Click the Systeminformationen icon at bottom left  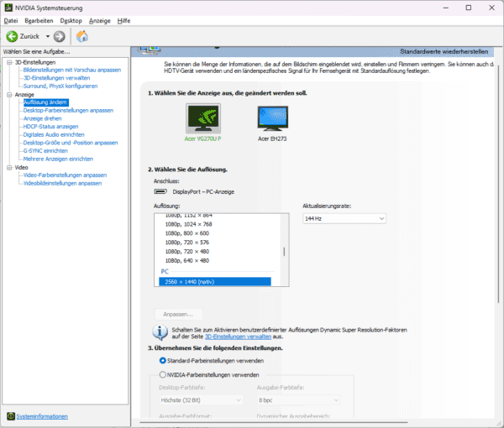pos(11,416)
